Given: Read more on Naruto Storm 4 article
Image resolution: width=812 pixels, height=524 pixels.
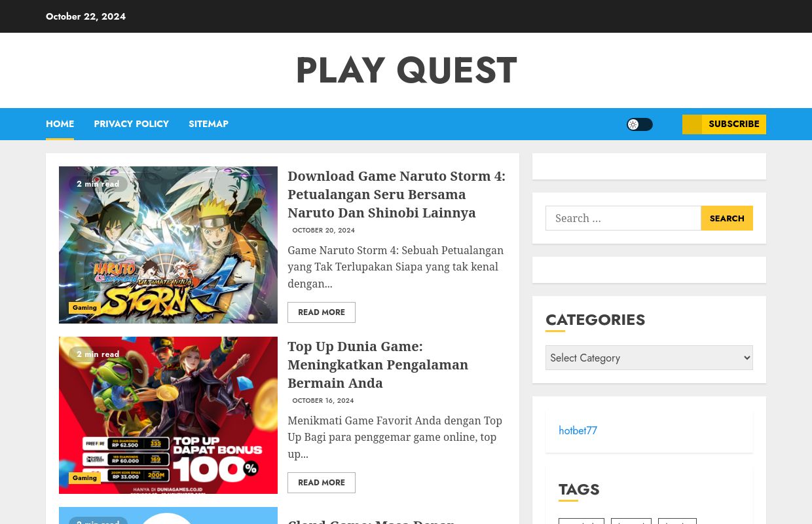Looking at the screenshot, I should point(322,312).
